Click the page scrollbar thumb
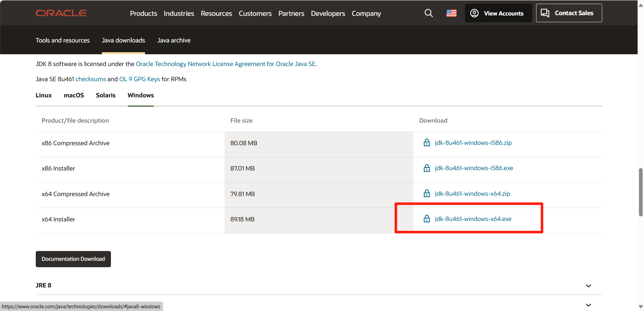The image size is (644, 311). tap(641, 192)
